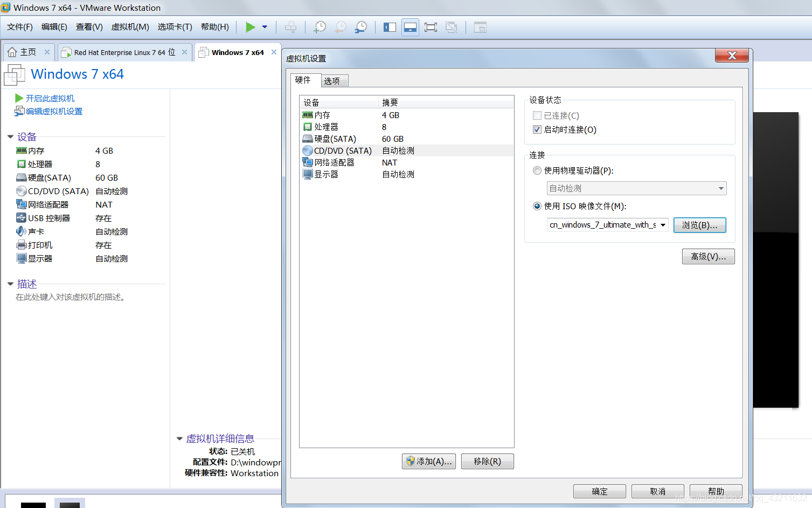Select 处理器 row in settings hardware list

(x=406, y=127)
